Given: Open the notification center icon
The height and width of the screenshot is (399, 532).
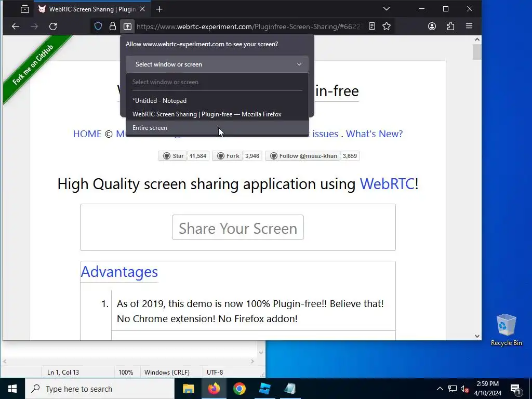Looking at the screenshot, I should (x=516, y=389).
